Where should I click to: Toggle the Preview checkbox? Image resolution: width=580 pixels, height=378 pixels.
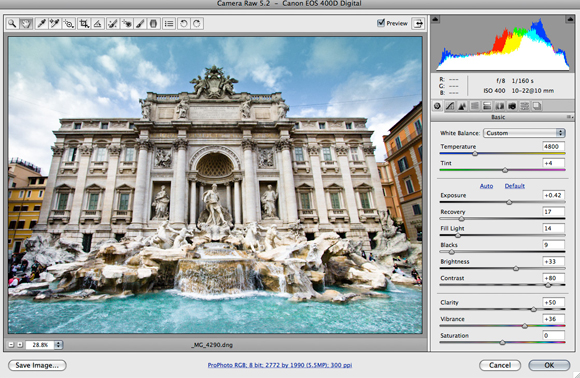coord(381,23)
